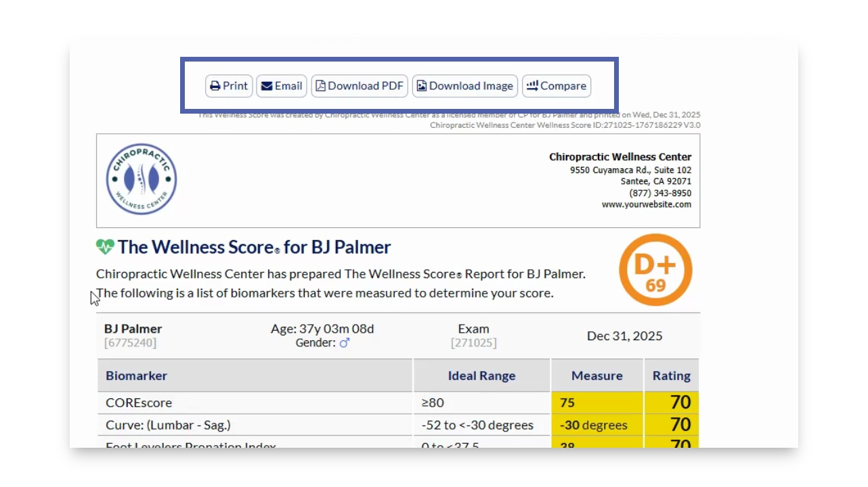The image size is (868, 487).
Task: Click the COREscore measure value 75
Action: [567, 403]
